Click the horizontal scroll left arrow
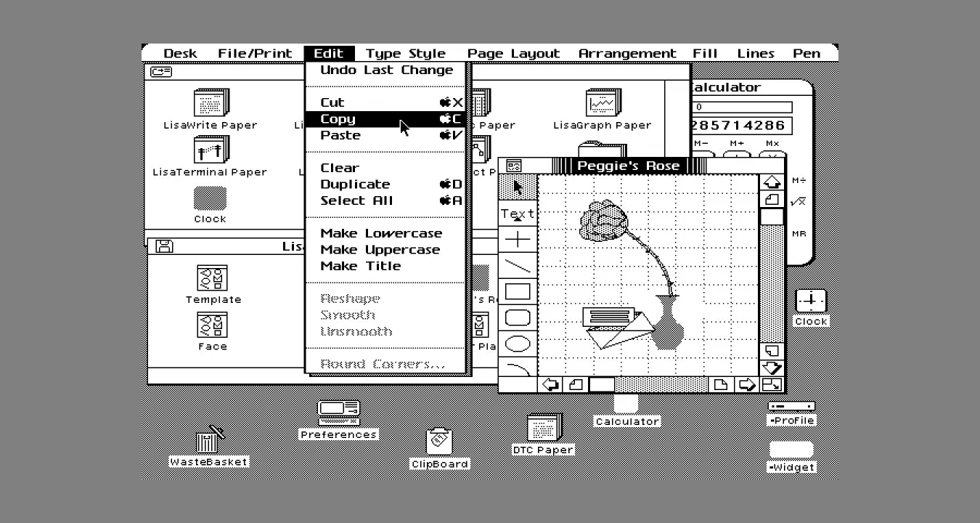Viewport: 980px width, 523px height. (x=550, y=385)
